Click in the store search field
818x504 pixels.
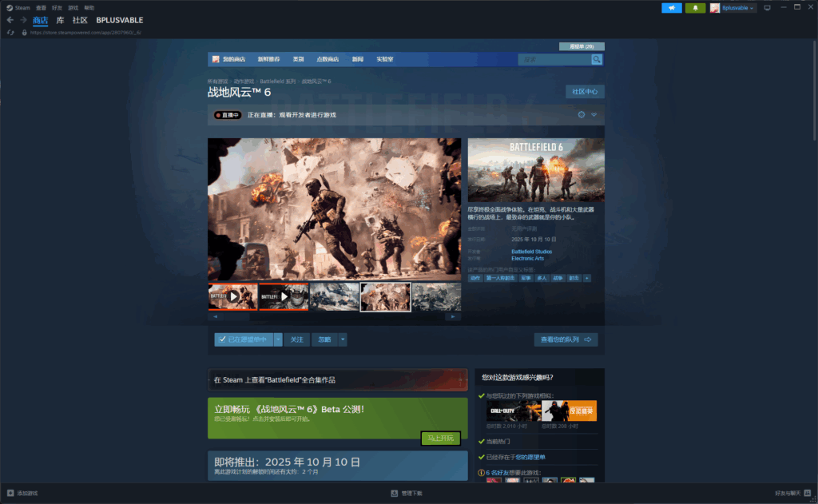point(554,59)
